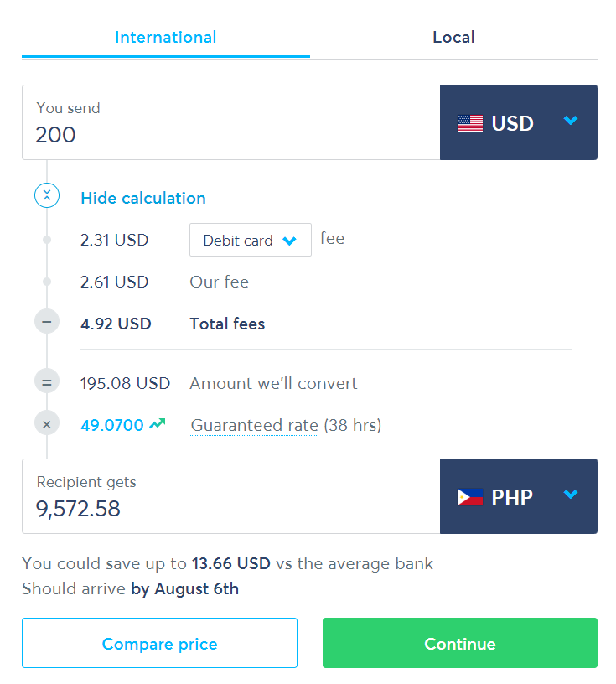
Task: Click the Hide calculation link
Action: (143, 198)
